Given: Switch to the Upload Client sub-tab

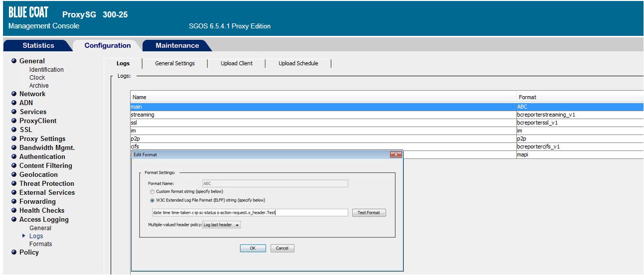Looking at the screenshot, I should [236, 63].
